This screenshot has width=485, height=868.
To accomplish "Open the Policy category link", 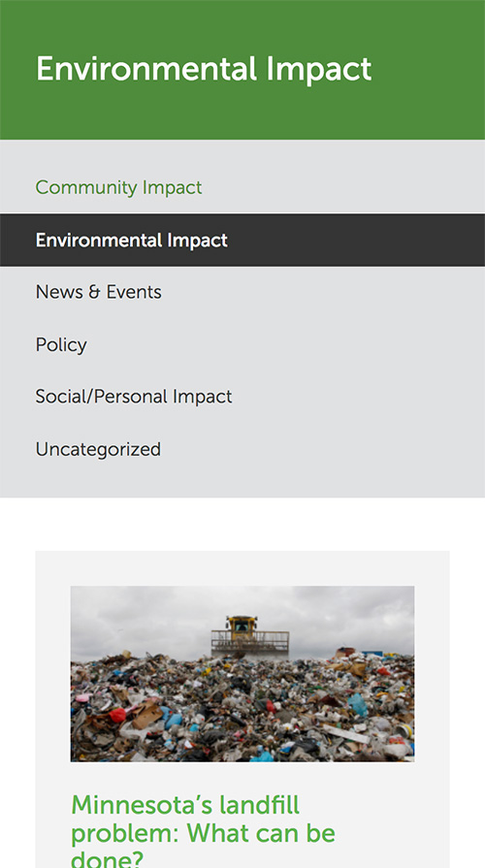I will coord(61,345).
